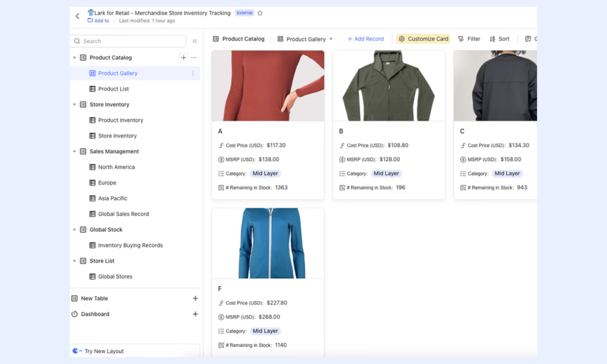Collapse the Global Stock group
Viewport: 607px width, 364px height.
coord(74,230)
